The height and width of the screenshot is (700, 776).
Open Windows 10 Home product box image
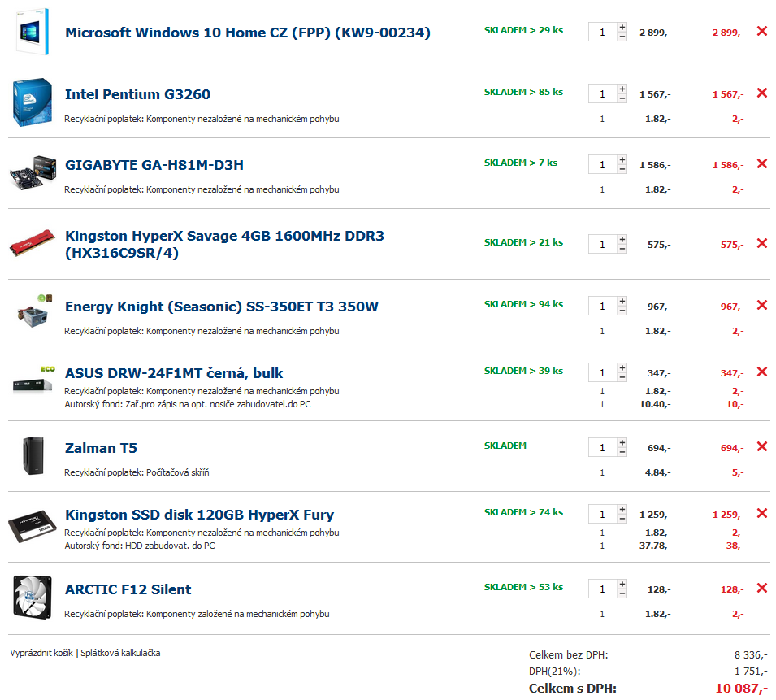(33, 32)
